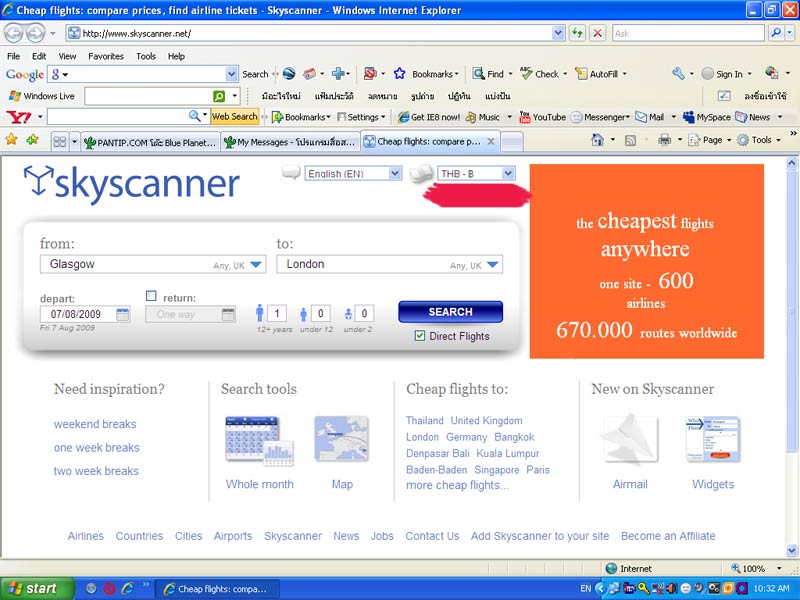Click the Home house icon in command bar
Image resolution: width=800 pixels, height=600 pixels.
(x=597, y=140)
